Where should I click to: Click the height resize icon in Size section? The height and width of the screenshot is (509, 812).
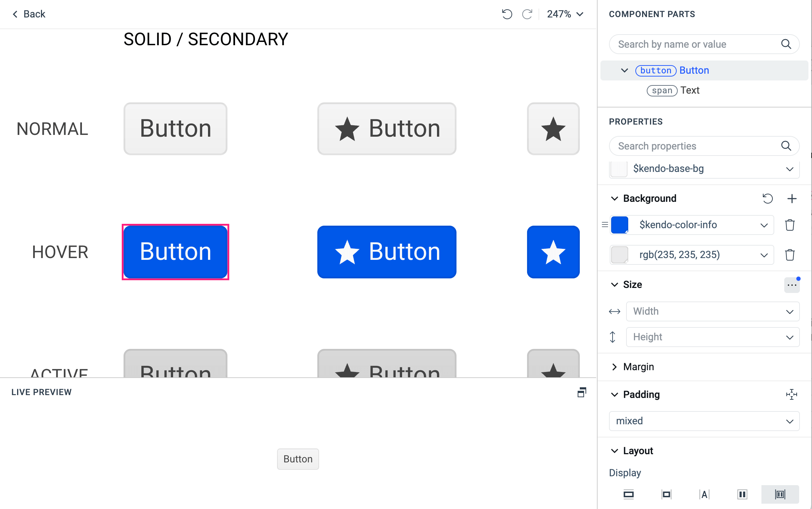click(x=614, y=337)
